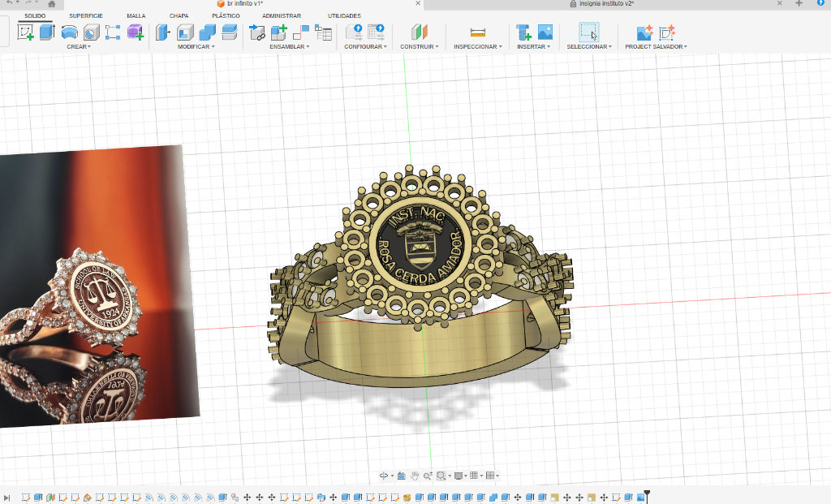Image resolution: width=831 pixels, height=504 pixels.
Task: Click the Configure table icon
Action: [377, 32]
